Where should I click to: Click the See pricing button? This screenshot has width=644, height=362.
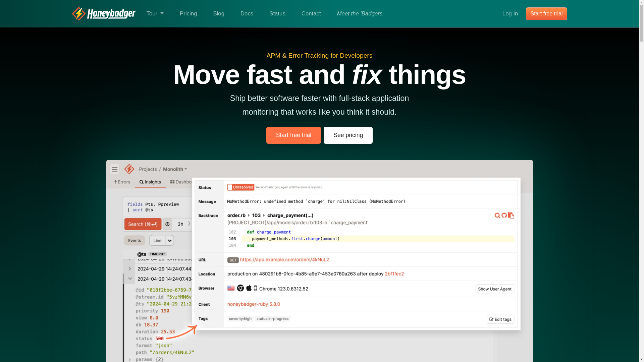tap(348, 135)
